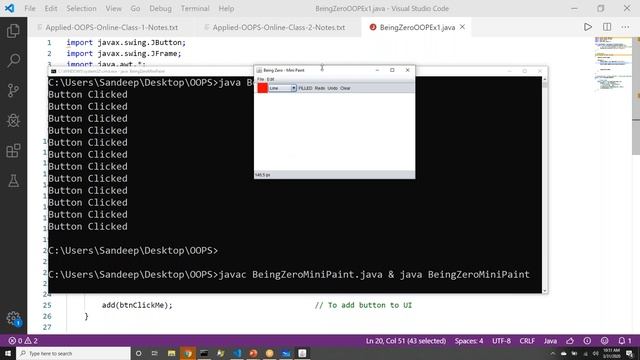Click Redo in Mini Paint toolbar
The height and width of the screenshot is (360, 640).
pos(320,88)
